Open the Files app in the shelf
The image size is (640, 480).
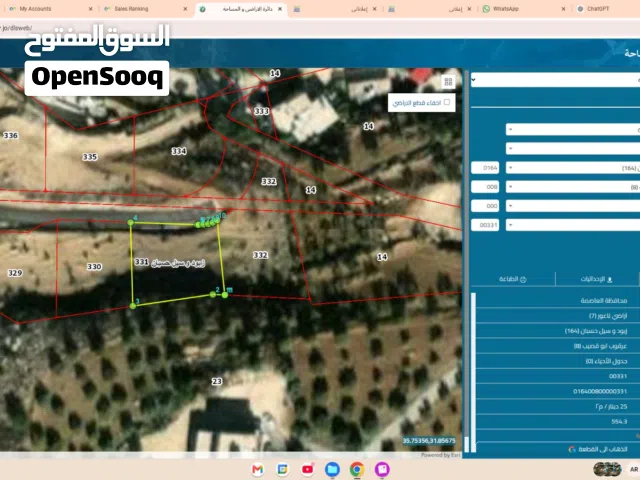tap(332, 469)
